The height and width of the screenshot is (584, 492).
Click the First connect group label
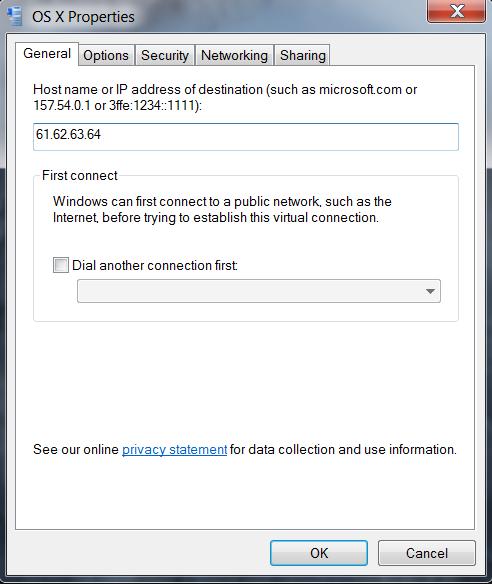(x=80, y=175)
